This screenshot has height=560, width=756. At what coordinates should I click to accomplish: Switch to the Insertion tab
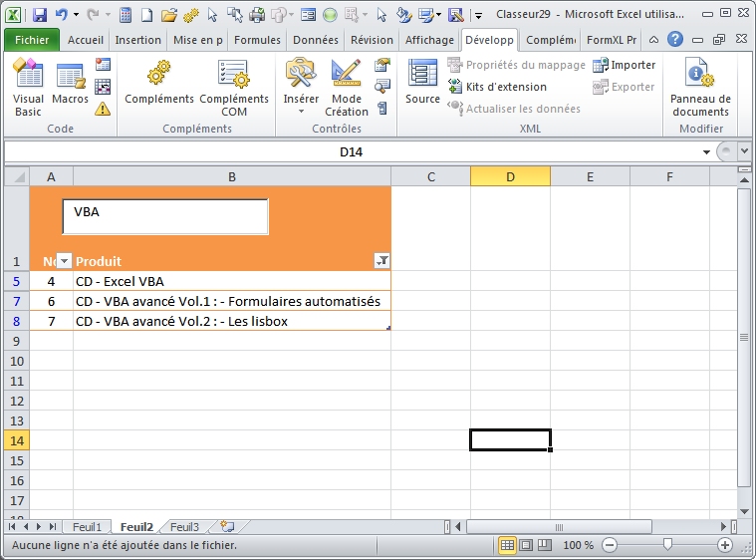pyautogui.click(x=137, y=40)
